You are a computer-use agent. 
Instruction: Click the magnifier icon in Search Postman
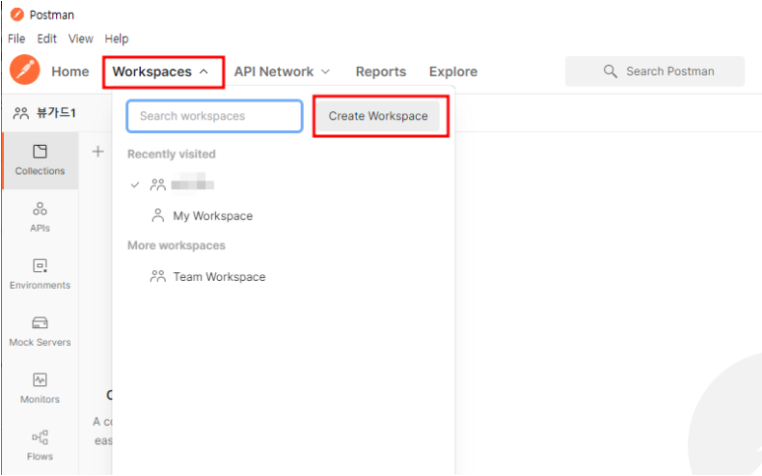point(610,71)
